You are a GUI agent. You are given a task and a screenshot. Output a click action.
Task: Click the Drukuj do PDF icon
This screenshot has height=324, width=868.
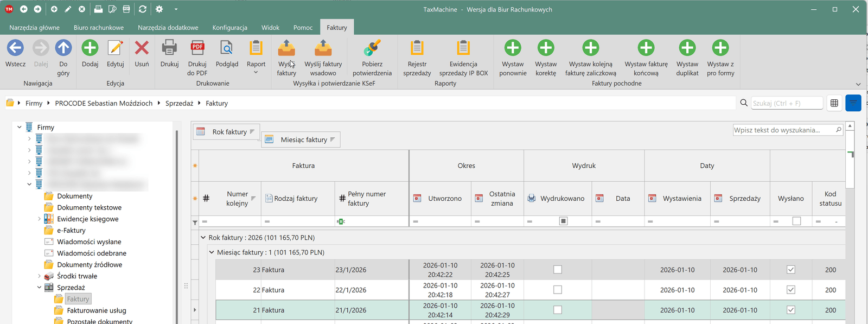[197, 48]
